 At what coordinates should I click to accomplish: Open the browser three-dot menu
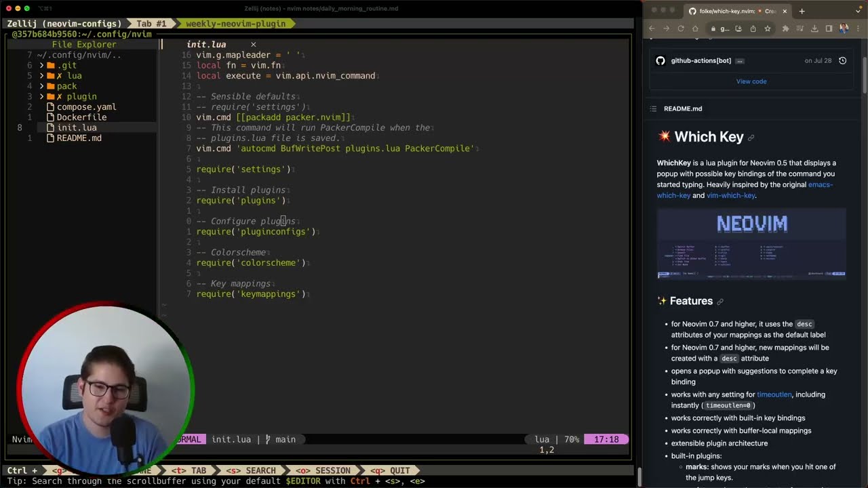[858, 28]
